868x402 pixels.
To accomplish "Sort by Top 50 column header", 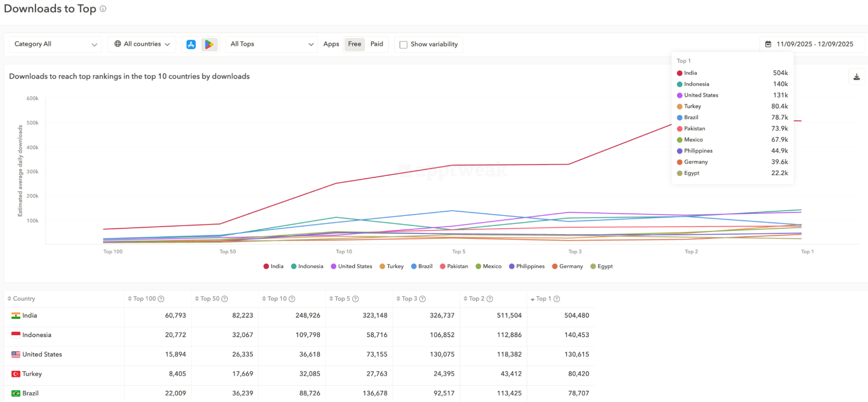I will (210, 299).
